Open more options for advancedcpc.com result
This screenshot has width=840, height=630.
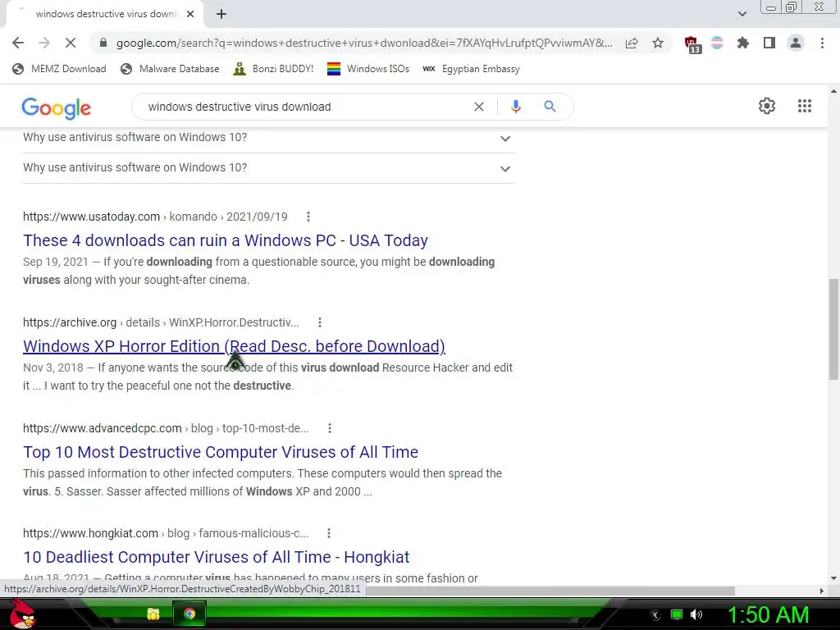pos(330,428)
